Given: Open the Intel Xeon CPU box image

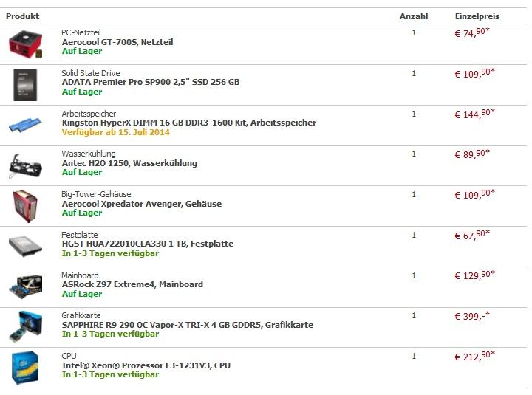Looking at the screenshot, I should 26,367.
